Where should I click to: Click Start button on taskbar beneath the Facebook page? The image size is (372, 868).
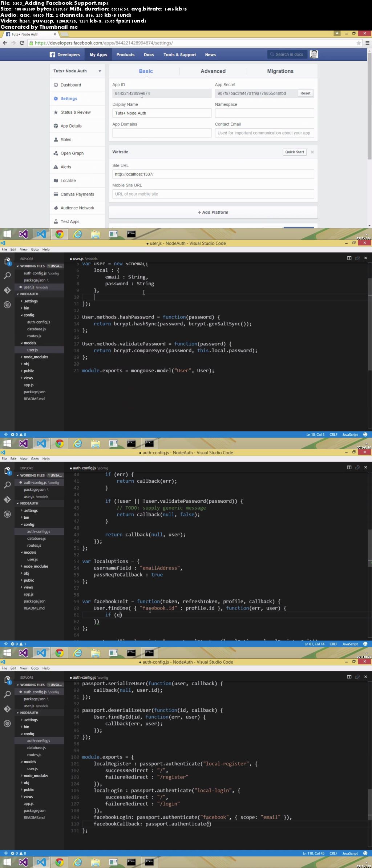click(x=7, y=234)
